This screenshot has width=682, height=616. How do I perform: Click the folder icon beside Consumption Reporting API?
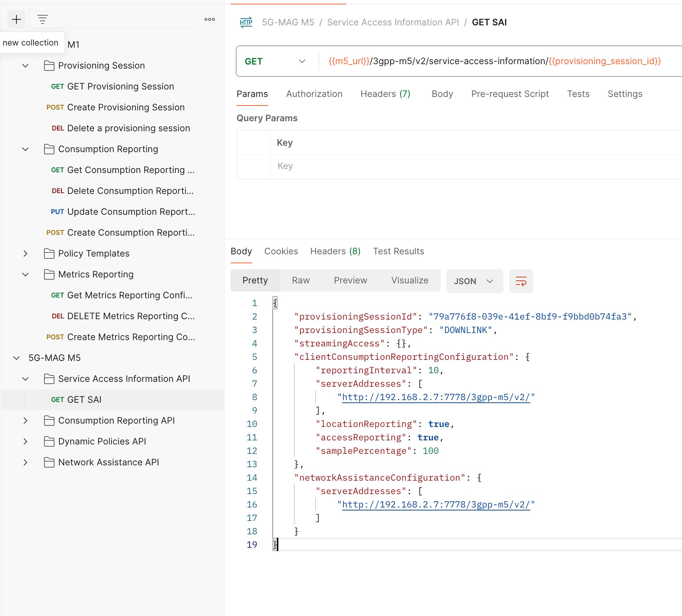click(x=49, y=420)
